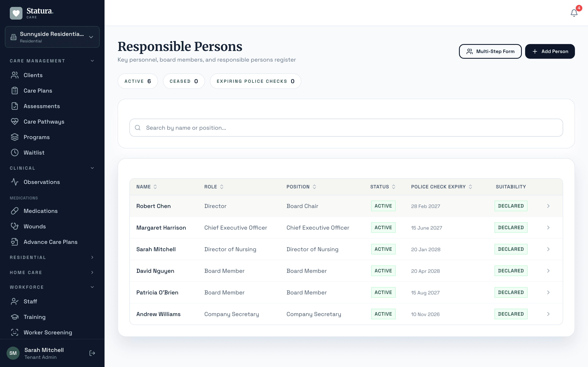Image resolution: width=588 pixels, height=367 pixels.
Task: Open the Multi-Step Form
Action: click(490, 51)
